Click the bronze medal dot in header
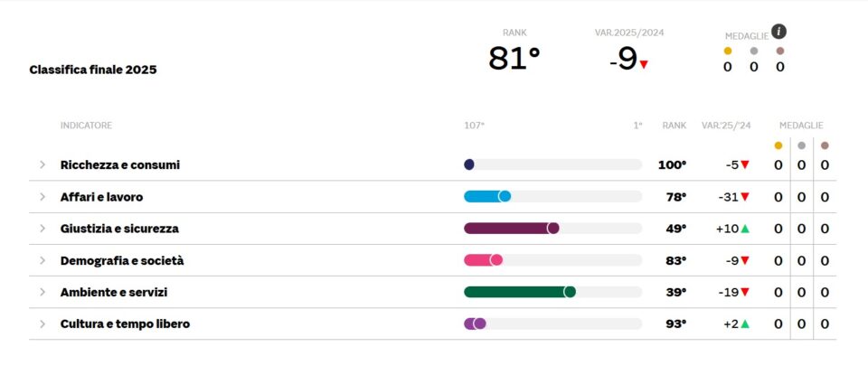The width and height of the screenshot is (868, 375). pos(780,51)
